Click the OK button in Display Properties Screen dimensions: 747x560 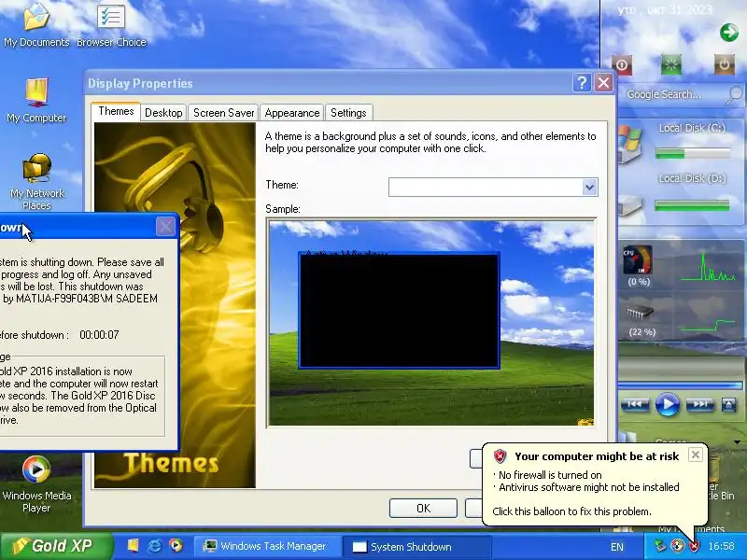423,508
